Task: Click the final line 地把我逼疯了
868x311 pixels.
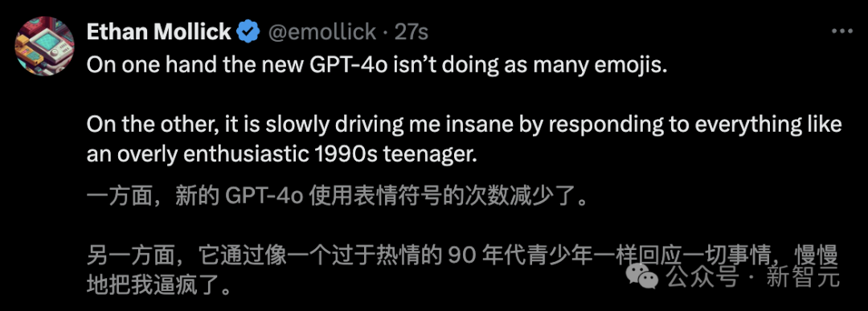Action: [x=158, y=285]
